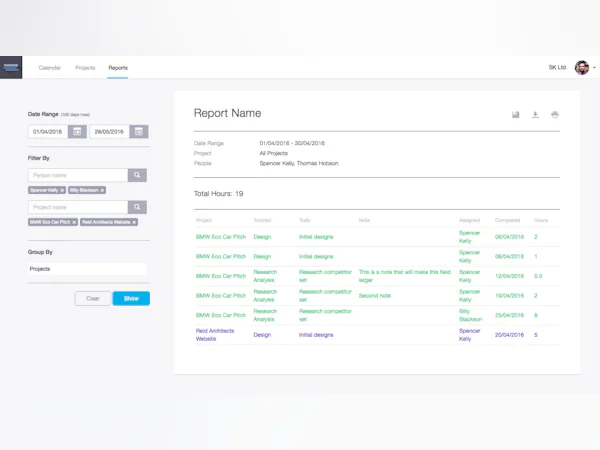Switch to the Projects tab

coord(85,68)
